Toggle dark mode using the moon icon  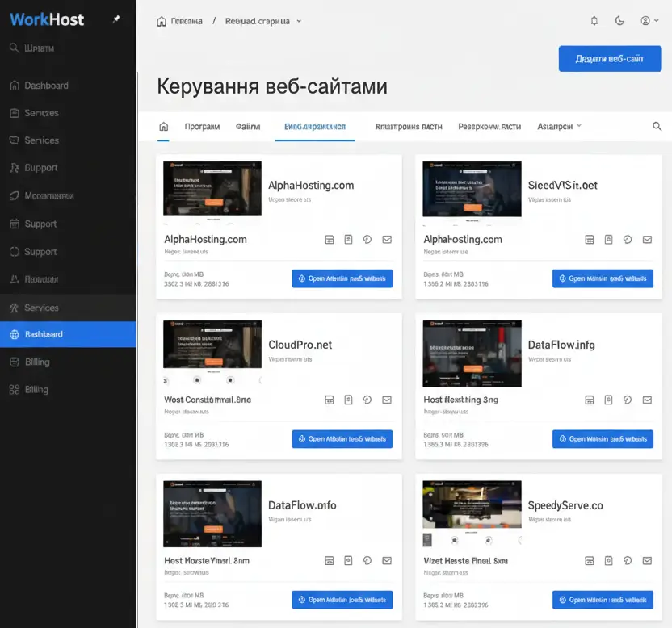tap(619, 20)
